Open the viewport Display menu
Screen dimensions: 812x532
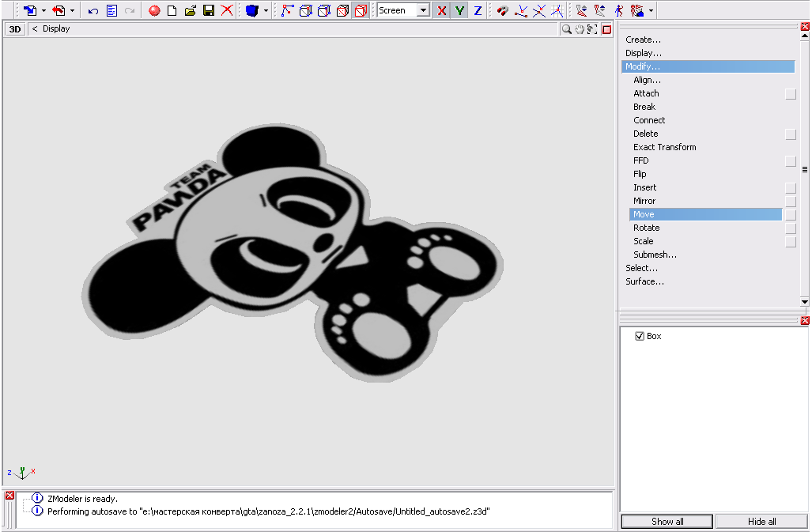point(56,29)
